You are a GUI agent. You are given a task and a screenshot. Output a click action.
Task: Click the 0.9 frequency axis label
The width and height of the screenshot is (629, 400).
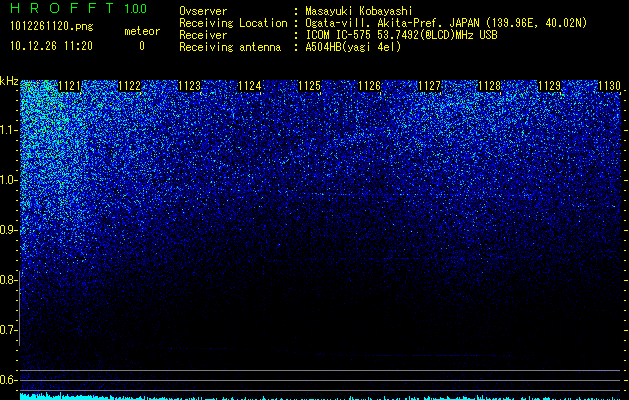pyautogui.click(x=9, y=230)
